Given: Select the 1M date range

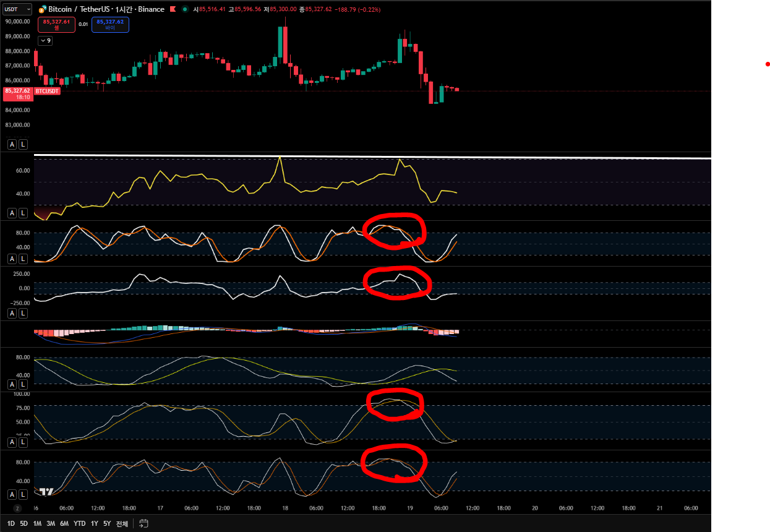Looking at the screenshot, I should point(37,523).
